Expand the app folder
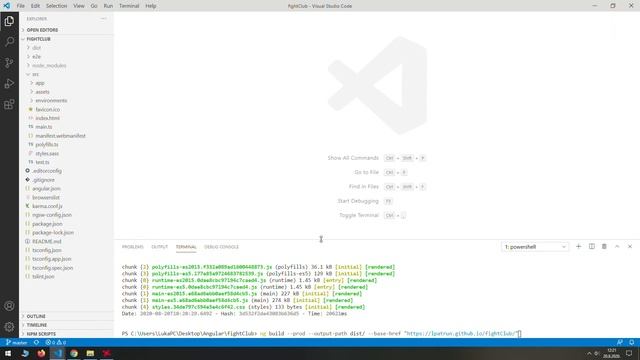Image resolution: width=640 pixels, height=360 pixels. (x=68, y=83)
